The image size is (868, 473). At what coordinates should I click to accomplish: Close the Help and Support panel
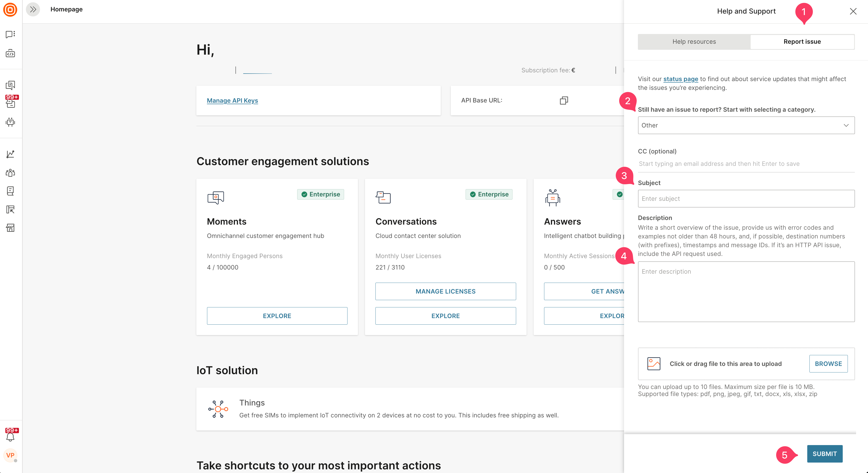(x=853, y=11)
